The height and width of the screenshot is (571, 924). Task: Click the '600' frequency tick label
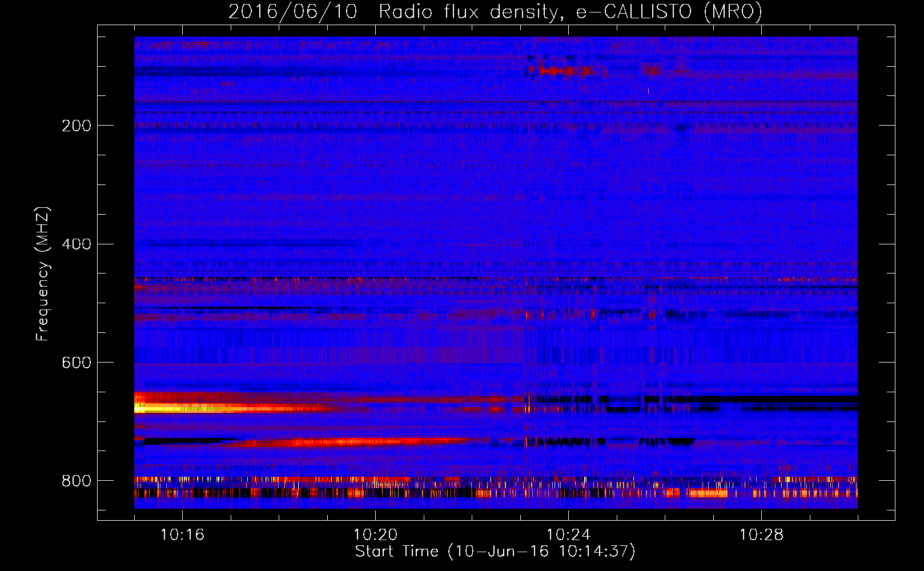coord(77,363)
